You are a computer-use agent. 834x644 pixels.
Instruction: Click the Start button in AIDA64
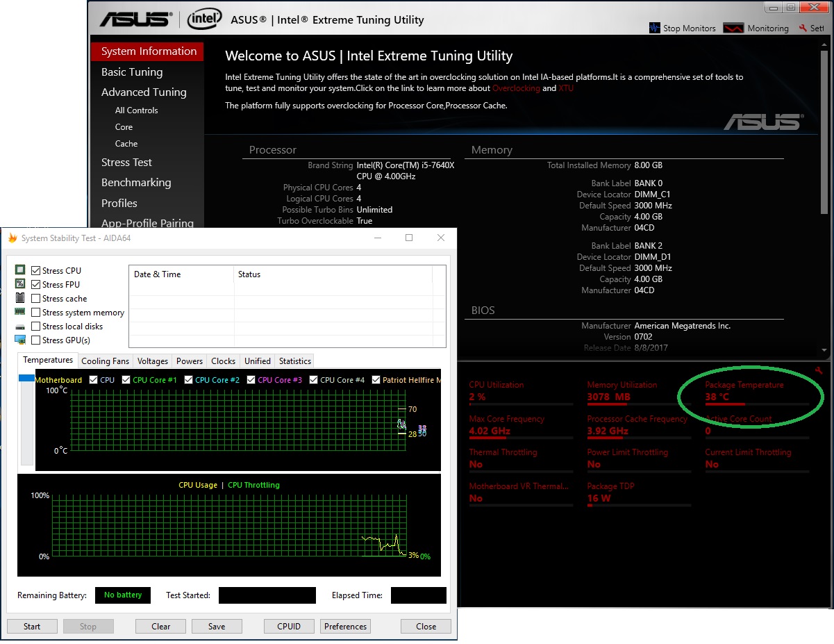32,626
